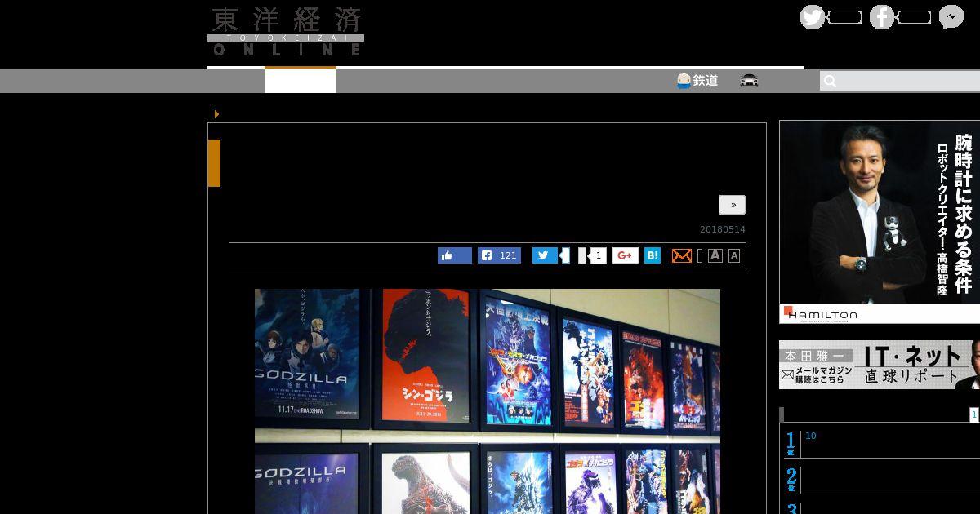Open the header Messenger icon
The height and width of the screenshot is (514, 980).
coord(951,17)
